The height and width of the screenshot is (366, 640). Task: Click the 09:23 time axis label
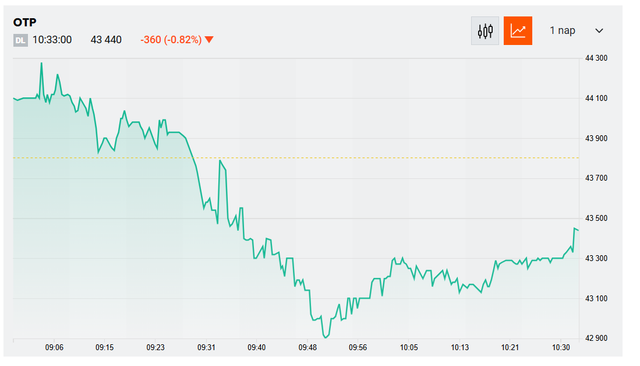156,347
